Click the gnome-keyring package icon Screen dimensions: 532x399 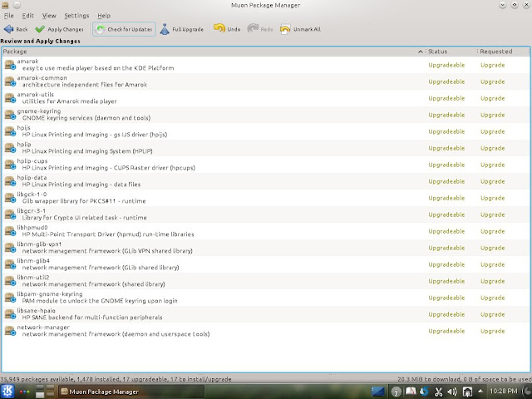point(10,115)
